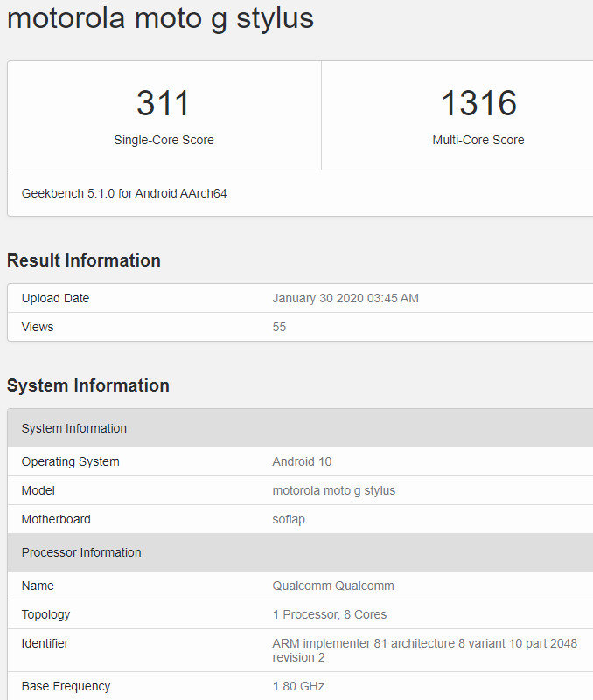This screenshot has height=700, width=593.
Task: Click the "Topology" row label
Action: tap(45, 614)
